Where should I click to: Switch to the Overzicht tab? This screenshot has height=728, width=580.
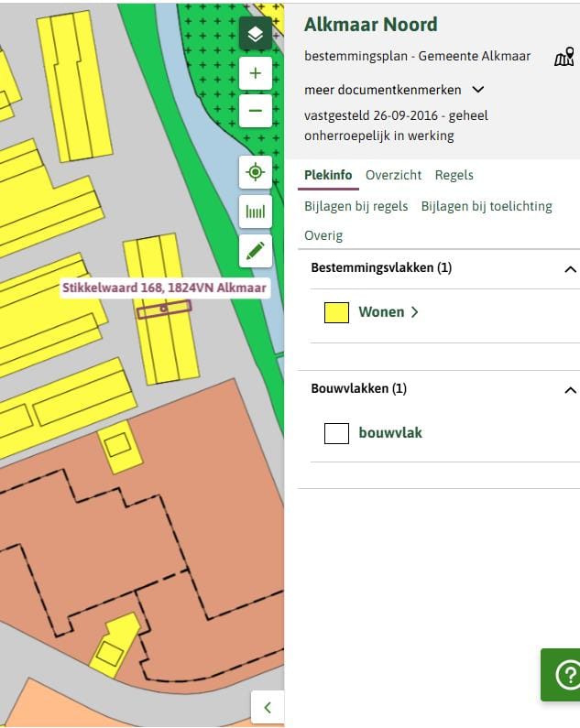(393, 175)
